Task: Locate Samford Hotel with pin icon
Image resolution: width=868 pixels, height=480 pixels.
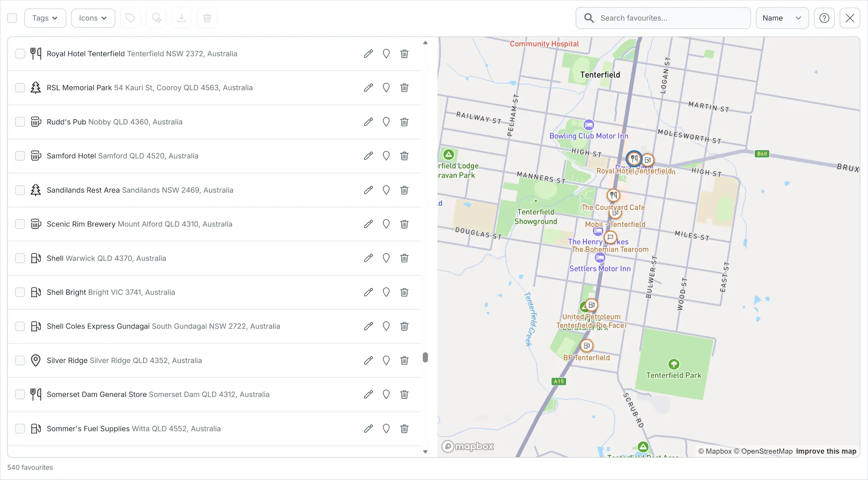Action: (x=386, y=156)
